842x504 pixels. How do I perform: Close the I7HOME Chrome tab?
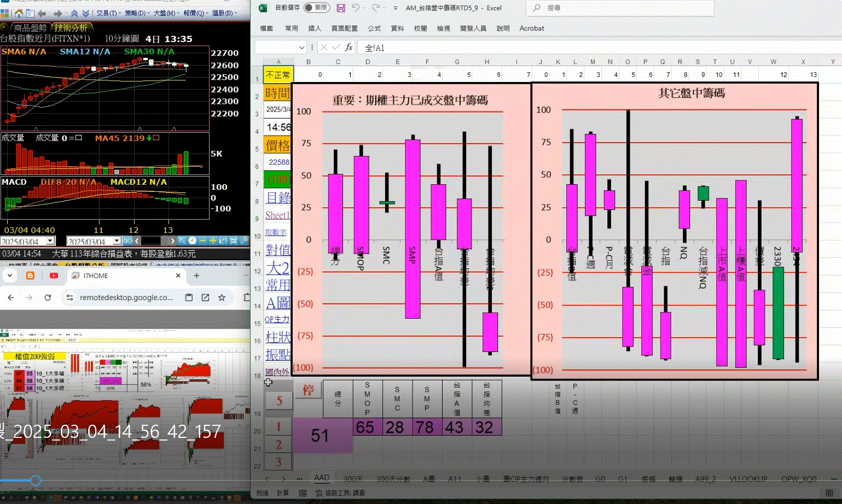[x=178, y=276]
